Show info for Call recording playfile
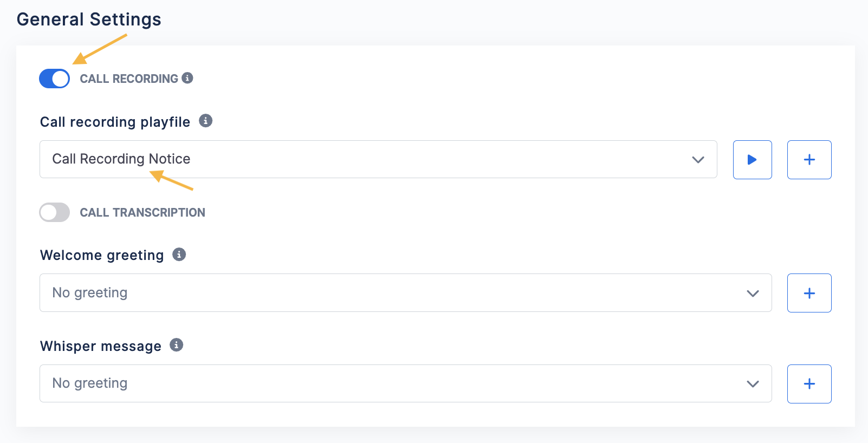Screen dimensions: 868x443 click(x=205, y=121)
